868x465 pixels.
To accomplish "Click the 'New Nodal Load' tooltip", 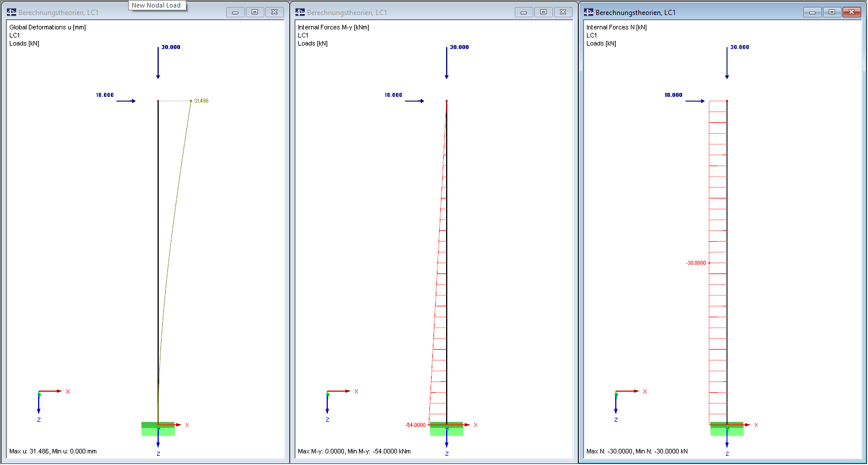I will click(x=156, y=5).
